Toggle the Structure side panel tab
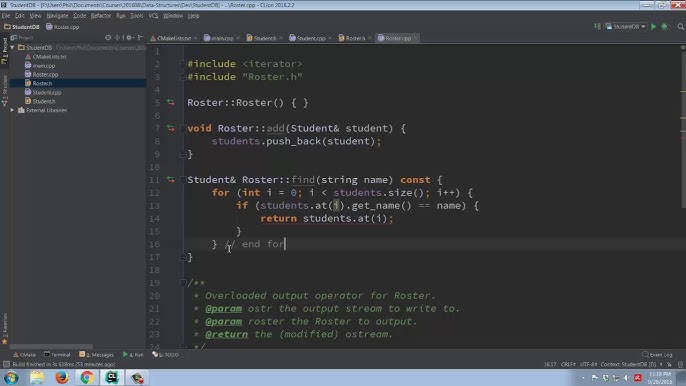 pos(4,90)
